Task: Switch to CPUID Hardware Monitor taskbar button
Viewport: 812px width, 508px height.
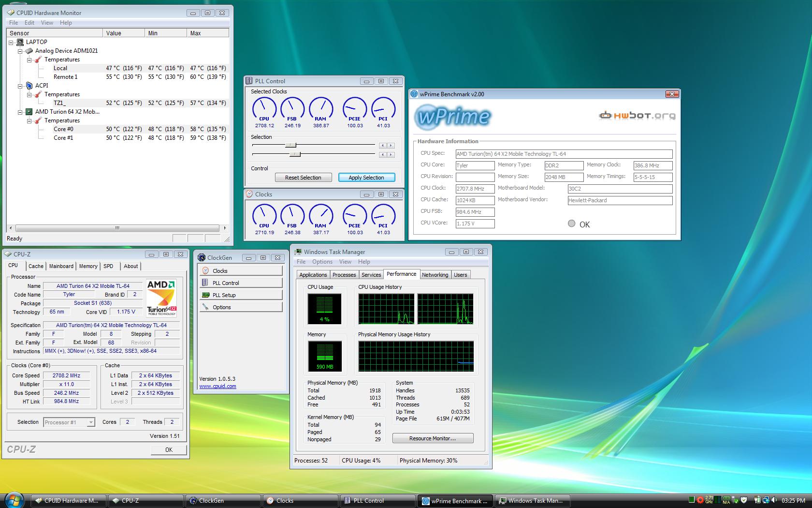Action: coord(69,501)
